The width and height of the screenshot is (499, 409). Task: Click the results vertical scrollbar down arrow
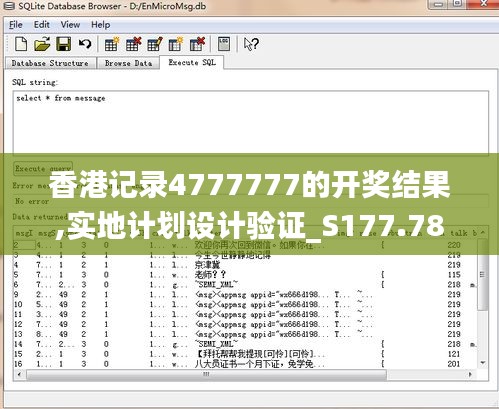point(483,363)
